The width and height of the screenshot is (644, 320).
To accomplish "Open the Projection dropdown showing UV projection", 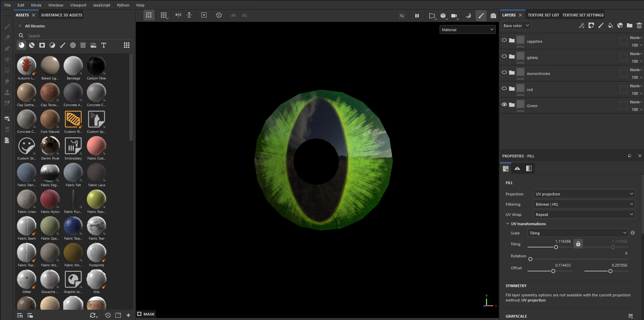I will click(x=584, y=194).
